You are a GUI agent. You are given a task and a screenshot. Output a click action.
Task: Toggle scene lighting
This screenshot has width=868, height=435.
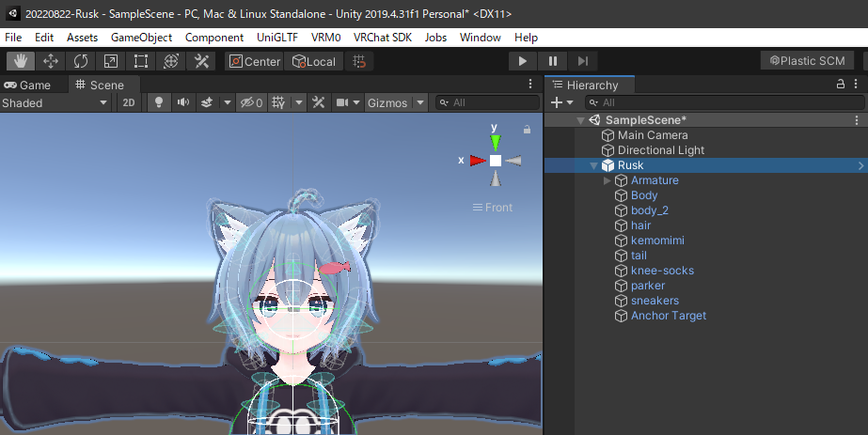[x=159, y=102]
